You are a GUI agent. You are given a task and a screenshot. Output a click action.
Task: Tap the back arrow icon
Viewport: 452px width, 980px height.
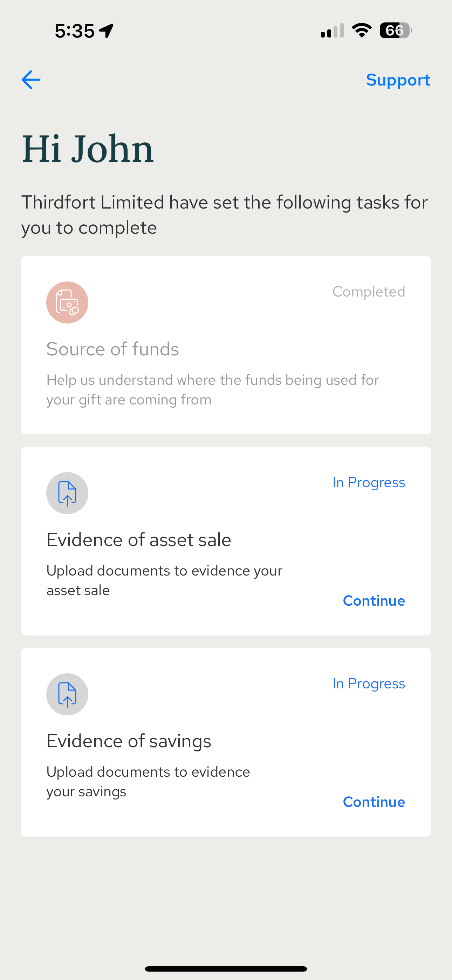point(31,80)
